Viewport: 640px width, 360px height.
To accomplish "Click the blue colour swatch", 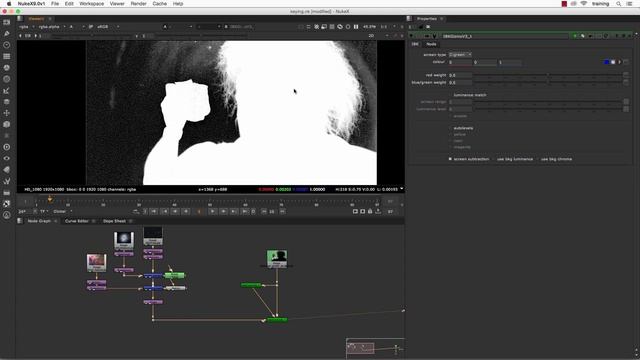I will (x=607, y=62).
